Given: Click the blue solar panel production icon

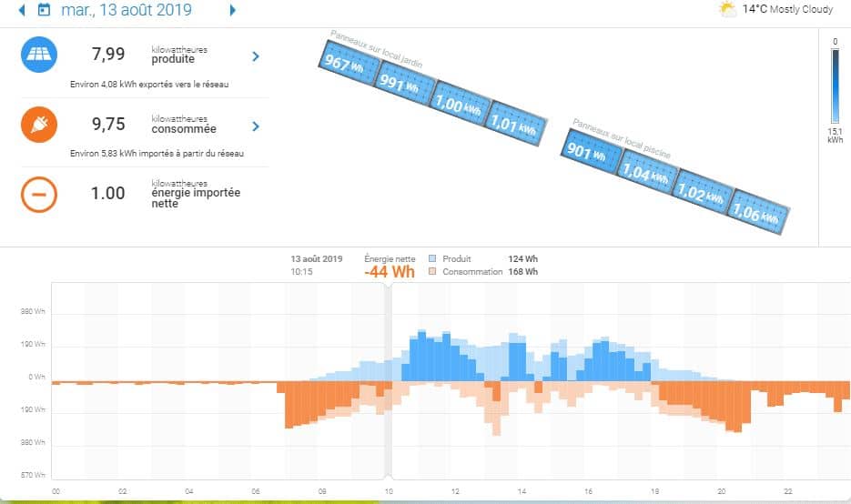Looking at the screenshot, I should coord(38,55).
